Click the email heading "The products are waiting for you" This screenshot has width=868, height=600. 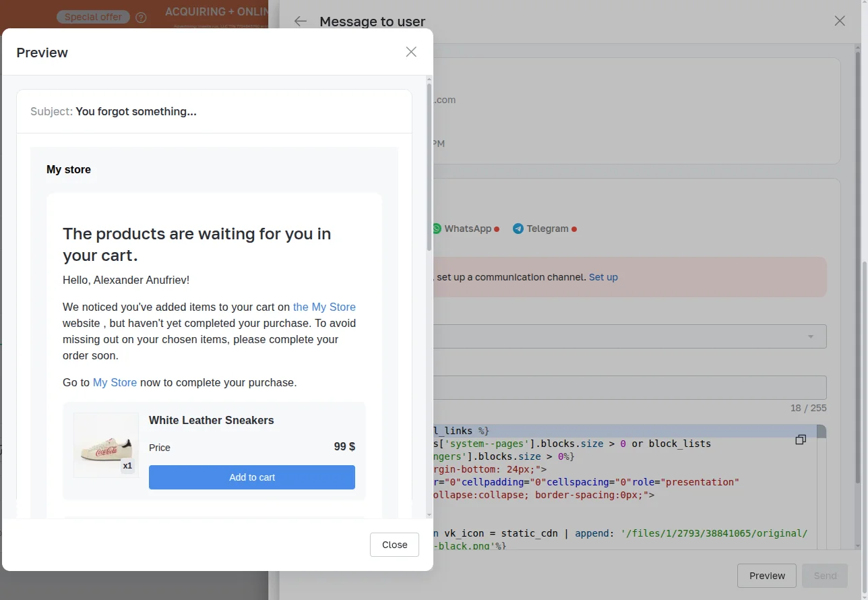click(x=197, y=245)
